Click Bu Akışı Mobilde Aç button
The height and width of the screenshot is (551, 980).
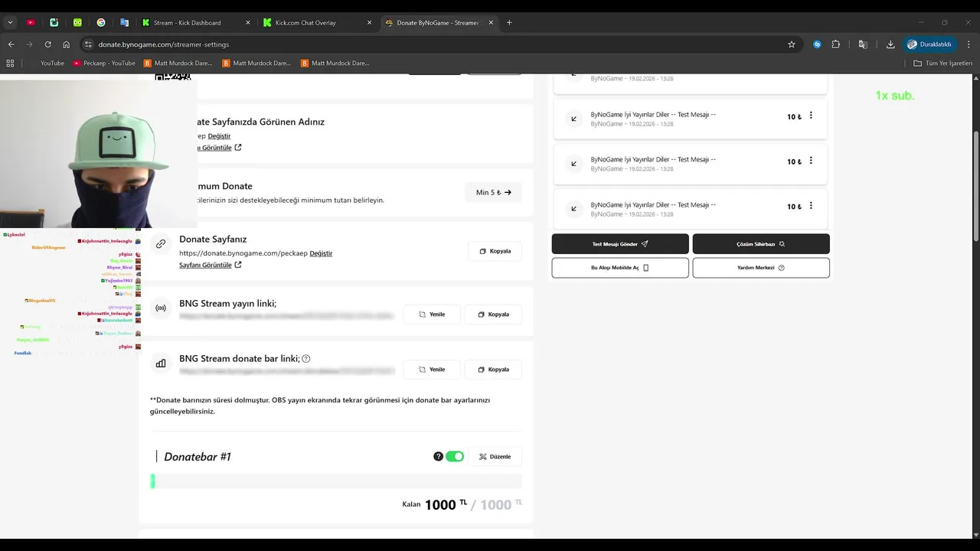[620, 268]
